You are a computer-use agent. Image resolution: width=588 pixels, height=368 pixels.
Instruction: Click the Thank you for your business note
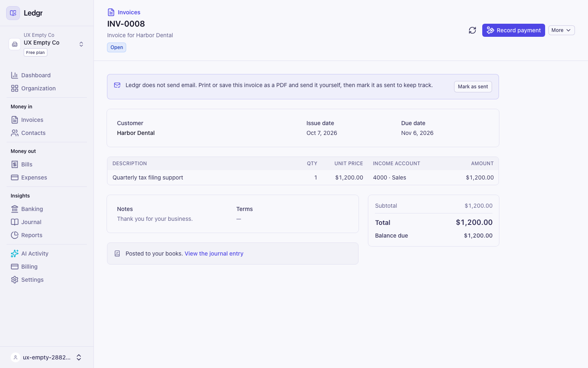tap(155, 219)
